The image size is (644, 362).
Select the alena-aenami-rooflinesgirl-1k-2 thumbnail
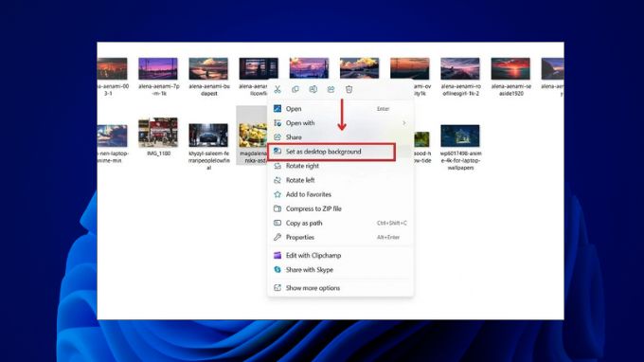pyautogui.click(x=460, y=68)
